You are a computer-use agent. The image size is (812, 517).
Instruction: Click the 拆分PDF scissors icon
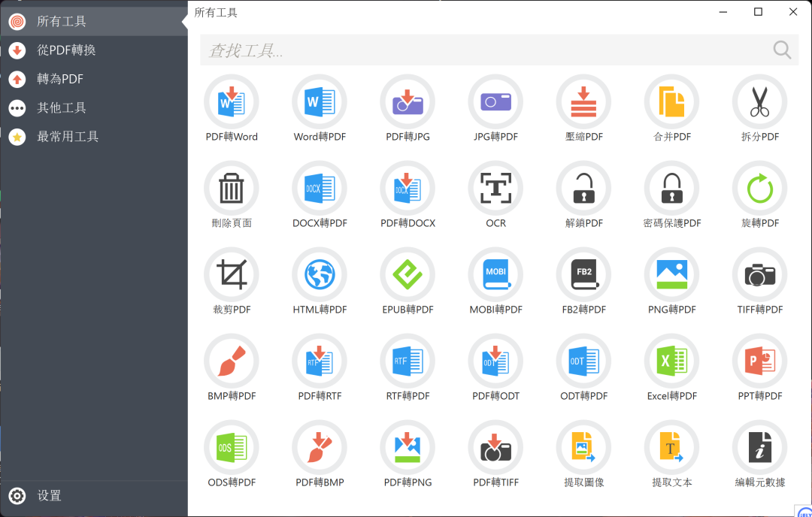click(759, 102)
